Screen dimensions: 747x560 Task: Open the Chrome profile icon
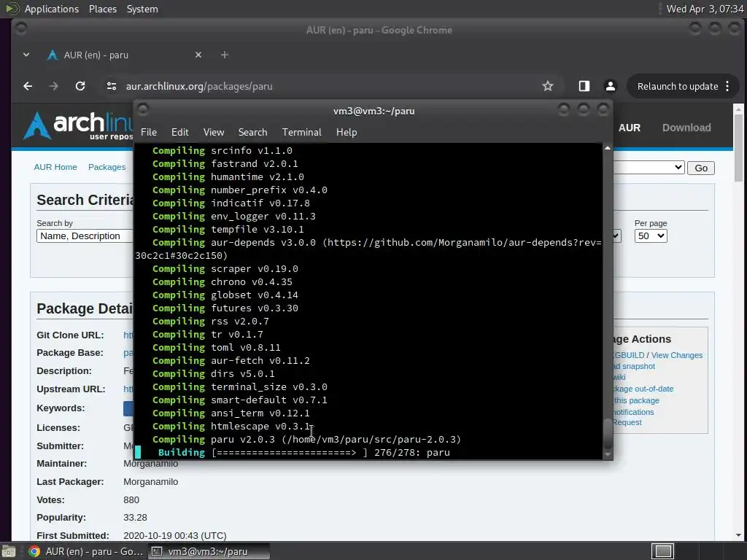point(611,86)
